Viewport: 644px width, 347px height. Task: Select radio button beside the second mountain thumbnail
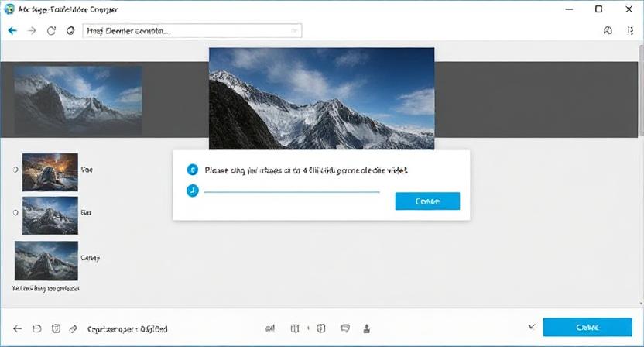17,211
